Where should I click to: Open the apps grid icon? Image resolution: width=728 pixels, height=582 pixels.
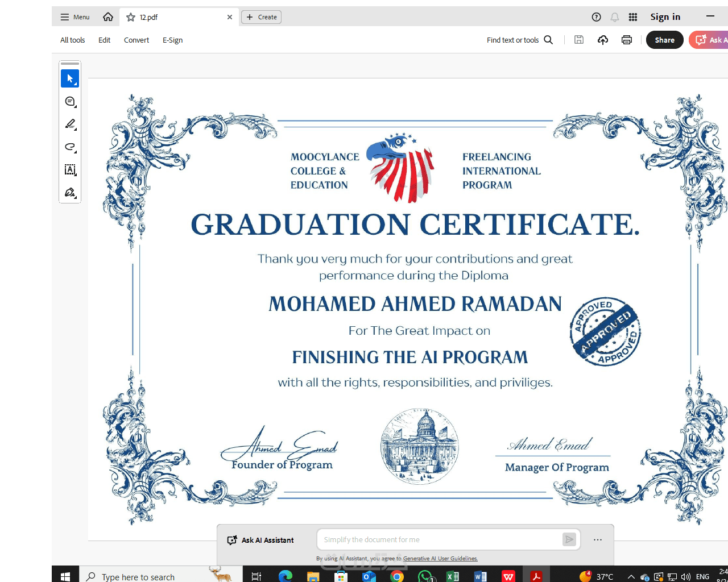[x=633, y=17]
